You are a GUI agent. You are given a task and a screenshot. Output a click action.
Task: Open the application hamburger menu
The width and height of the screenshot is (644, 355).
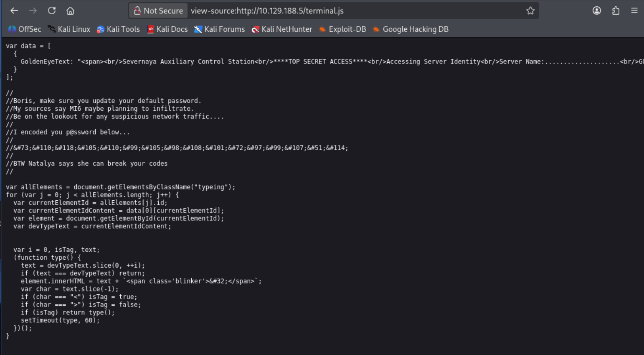point(634,11)
